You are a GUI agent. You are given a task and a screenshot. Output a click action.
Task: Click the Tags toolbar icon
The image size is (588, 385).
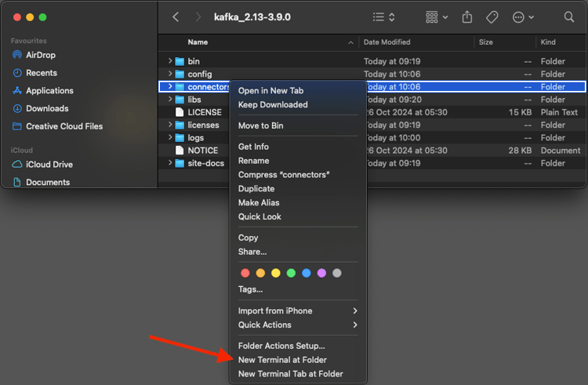pos(492,17)
